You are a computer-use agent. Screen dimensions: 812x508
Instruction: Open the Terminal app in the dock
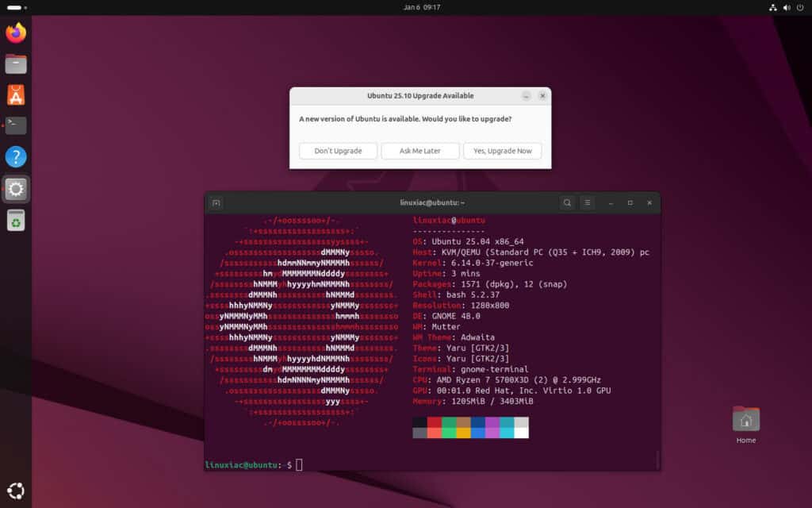pyautogui.click(x=16, y=125)
